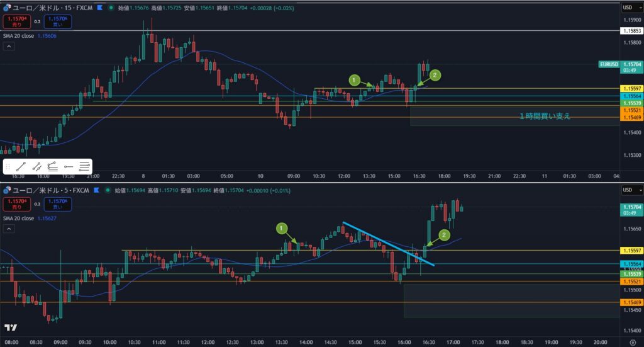Click the TradingView logo in bottom chart
This screenshot has height=347, width=644.
10,327
